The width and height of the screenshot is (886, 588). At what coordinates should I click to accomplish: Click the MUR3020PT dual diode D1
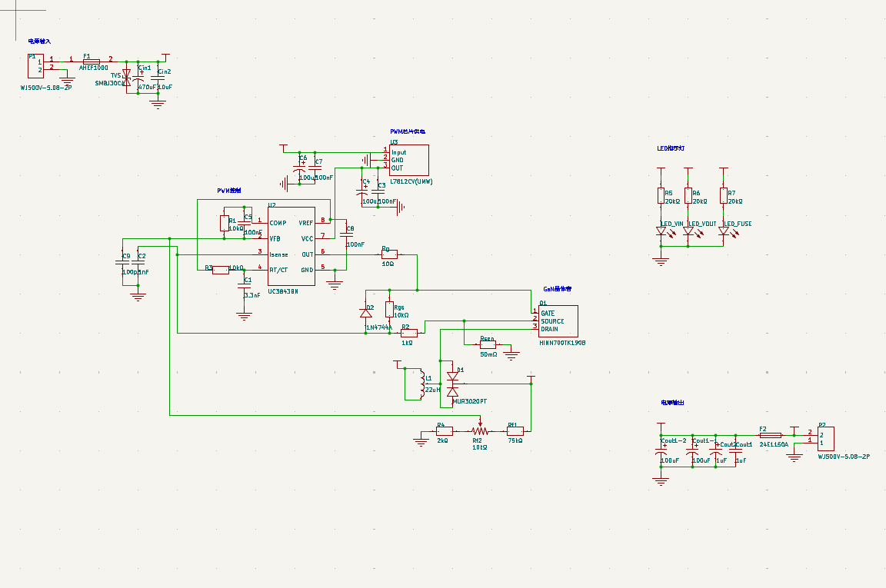(x=452, y=384)
